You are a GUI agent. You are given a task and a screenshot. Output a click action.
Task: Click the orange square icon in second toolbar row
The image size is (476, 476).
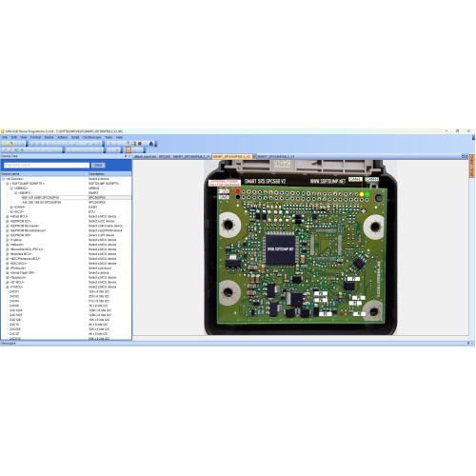pos(129,149)
